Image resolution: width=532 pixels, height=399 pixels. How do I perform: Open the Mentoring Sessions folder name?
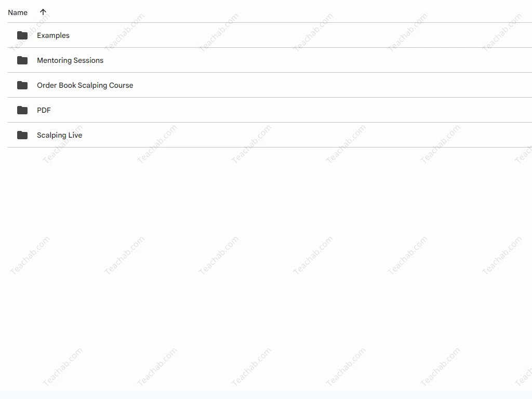tap(70, 60)
